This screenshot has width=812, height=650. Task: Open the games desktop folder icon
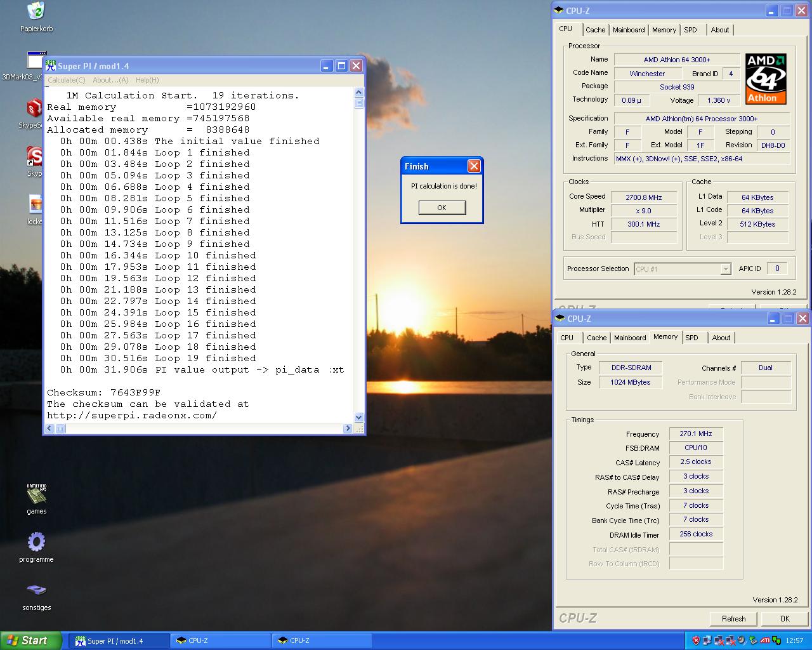point(36,494)
